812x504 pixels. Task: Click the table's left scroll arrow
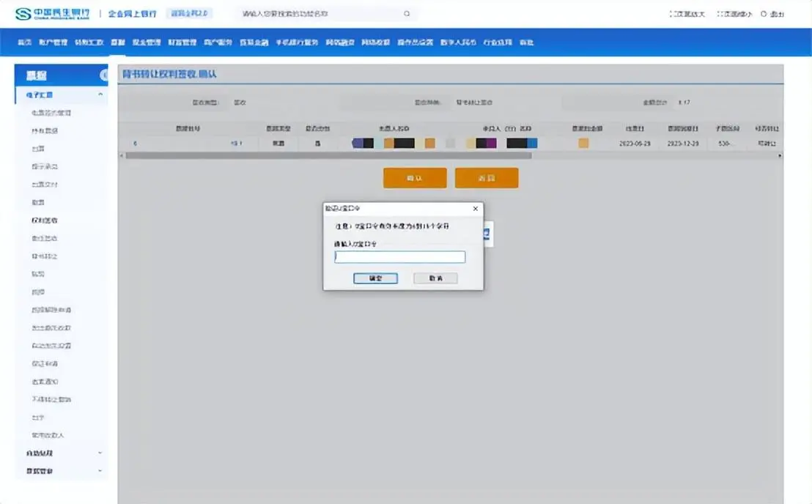[122, 155]
